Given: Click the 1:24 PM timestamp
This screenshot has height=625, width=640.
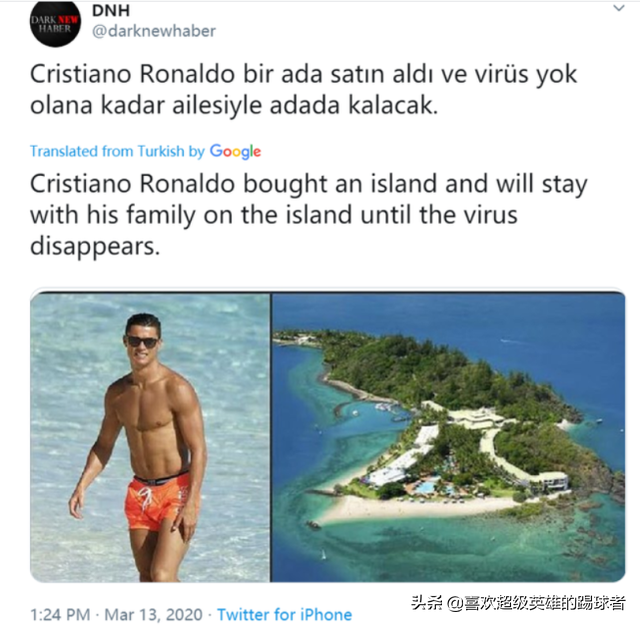Looking at the screenshot, I should pyautogui.click(x=60, y=614).
